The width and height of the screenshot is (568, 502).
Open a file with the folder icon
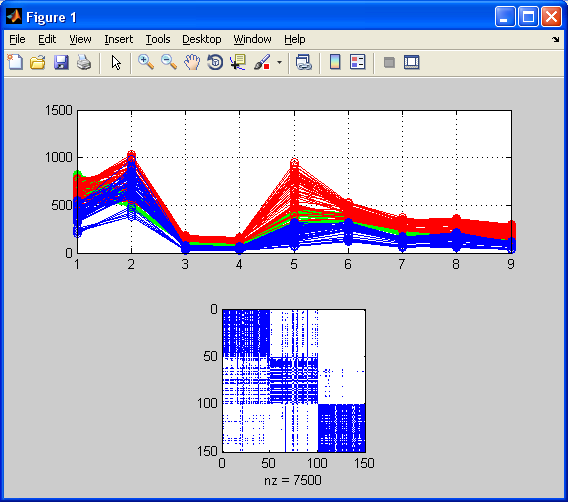tap(38, 62)
